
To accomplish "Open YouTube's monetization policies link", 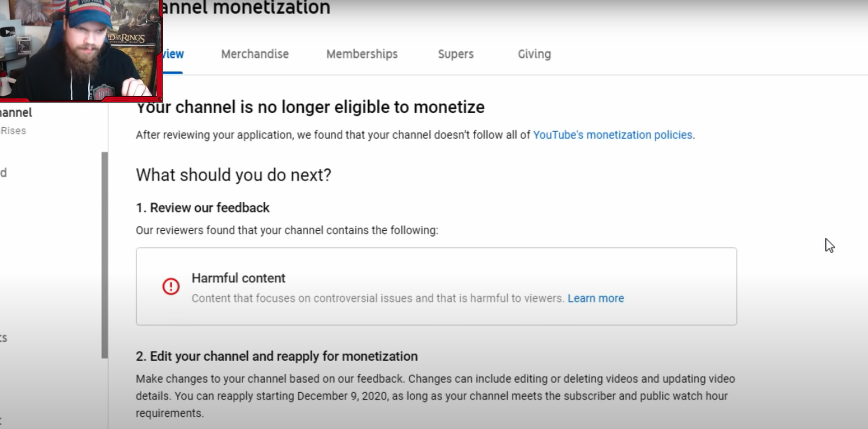I will tap(612, 135).
